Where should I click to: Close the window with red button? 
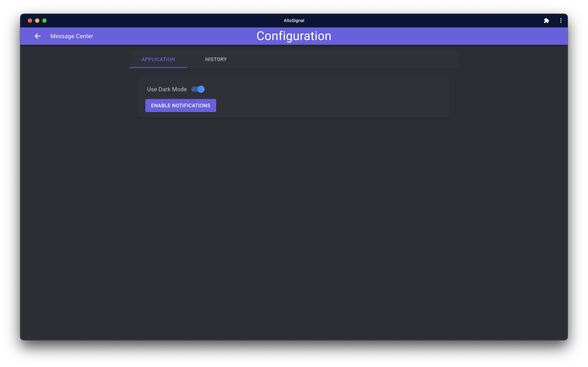click(x=30, y=21)
